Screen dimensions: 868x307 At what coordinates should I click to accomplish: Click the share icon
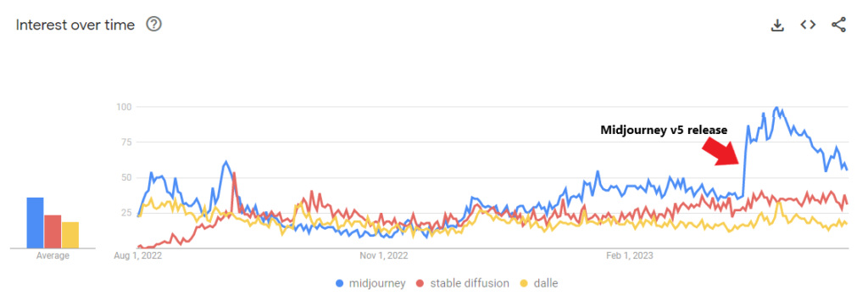pos(838,25)
